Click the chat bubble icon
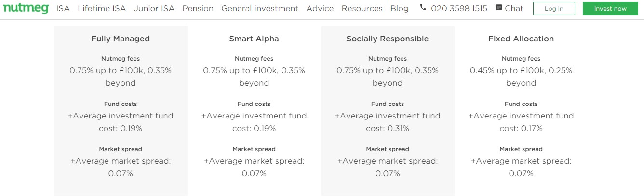Image resolution: width=644 pixels, height=196 pixels. click(499, 8)
